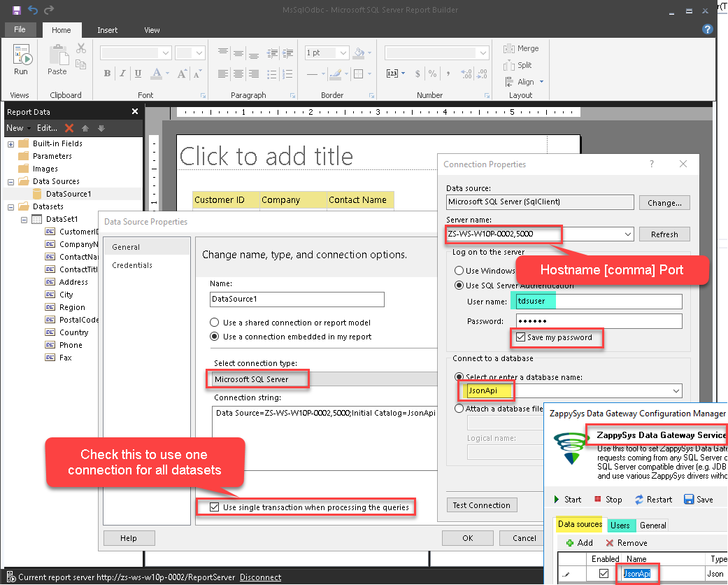Open the Server name dropdown
728x585 pixels.
pos(628,234)
